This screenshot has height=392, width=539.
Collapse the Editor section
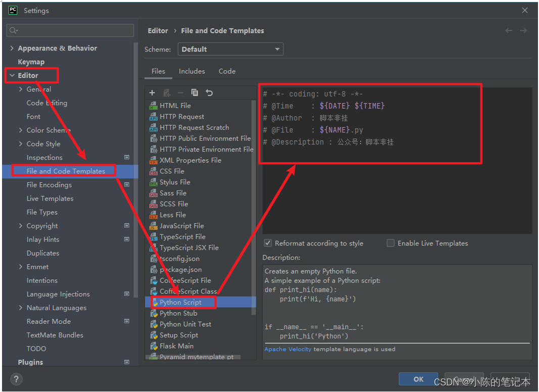coord(12,75)
